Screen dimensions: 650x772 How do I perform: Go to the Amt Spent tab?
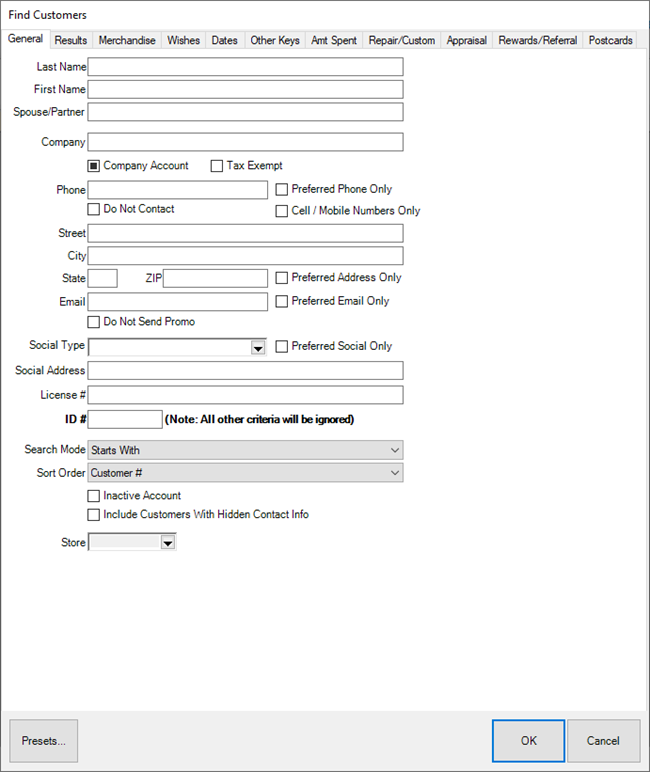pos(333,40)
